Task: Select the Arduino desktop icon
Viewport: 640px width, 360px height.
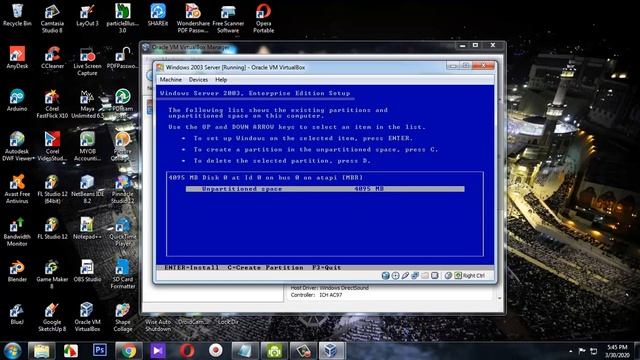Action: [17, 100]
